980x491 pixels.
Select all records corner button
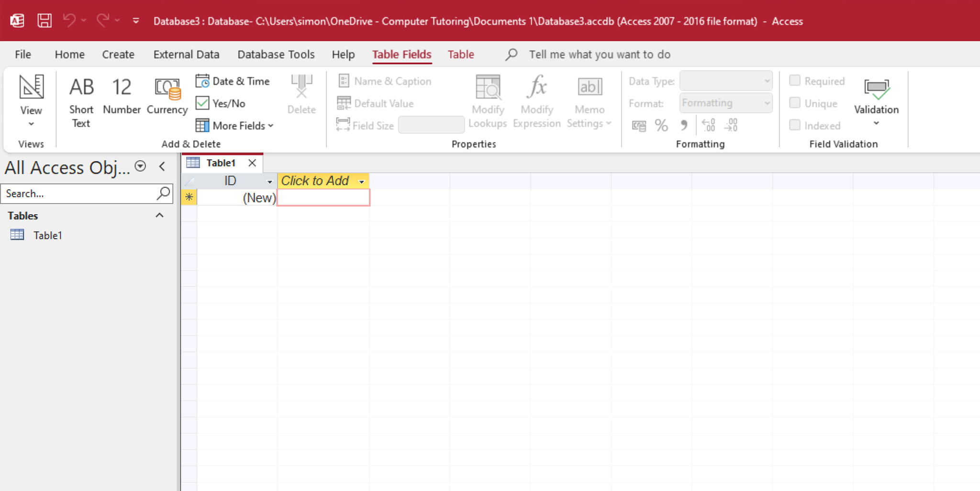(189, 181)
